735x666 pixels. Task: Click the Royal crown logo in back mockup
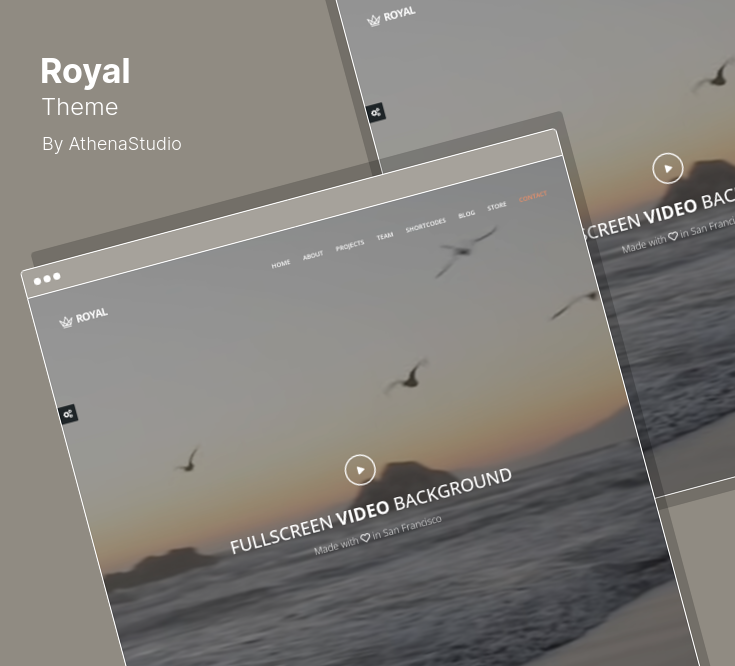(391, 16)
